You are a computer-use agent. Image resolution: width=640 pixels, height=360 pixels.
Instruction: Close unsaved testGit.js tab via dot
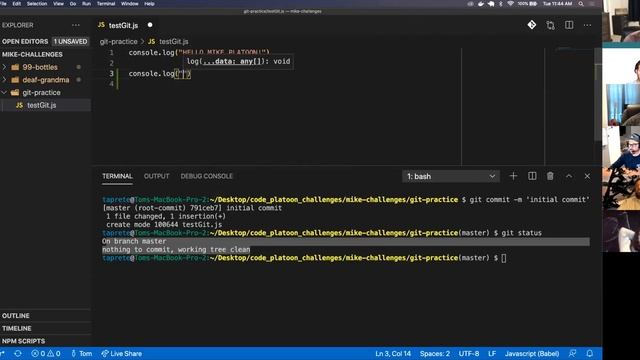150,25
